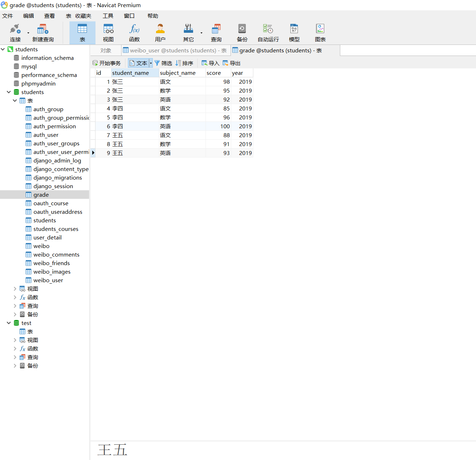
Task: Open the 其它 other tools button
Action: coord(188,33)
